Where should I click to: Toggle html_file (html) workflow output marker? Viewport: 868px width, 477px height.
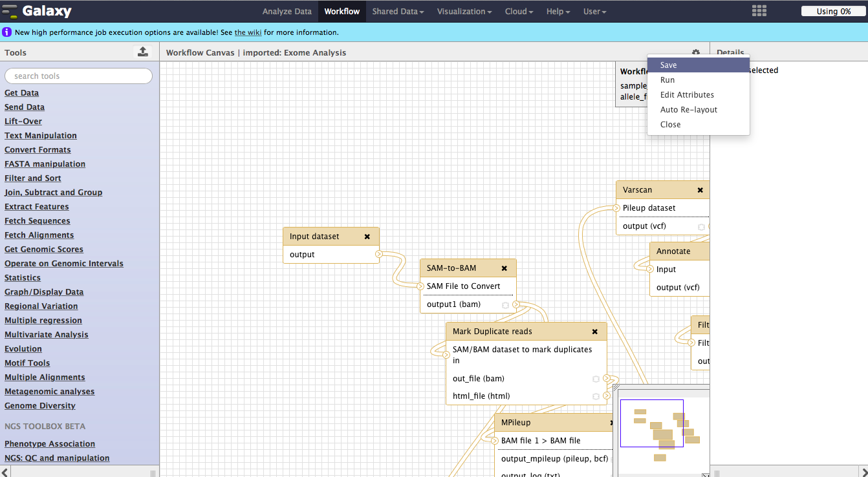[596, 396]
